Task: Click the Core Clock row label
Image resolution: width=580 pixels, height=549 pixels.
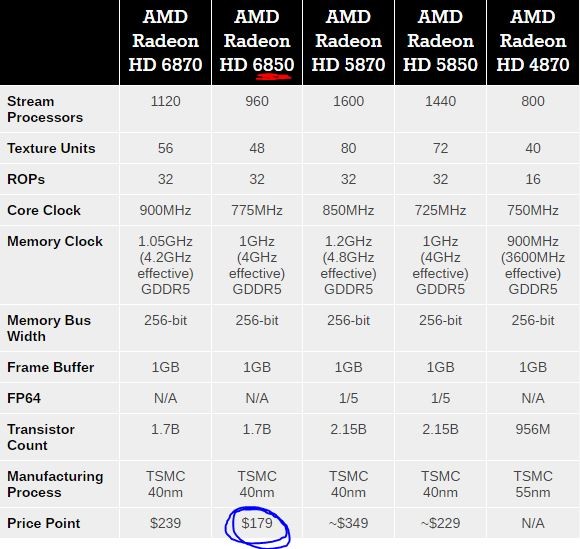Action: tap(44, 210)
